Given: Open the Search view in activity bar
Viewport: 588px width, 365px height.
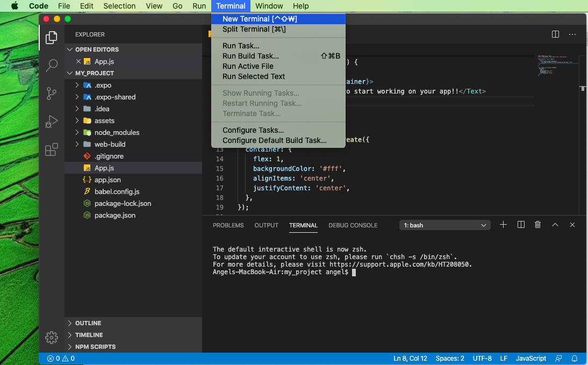Looking at the screenshot, I should (52, 65).
